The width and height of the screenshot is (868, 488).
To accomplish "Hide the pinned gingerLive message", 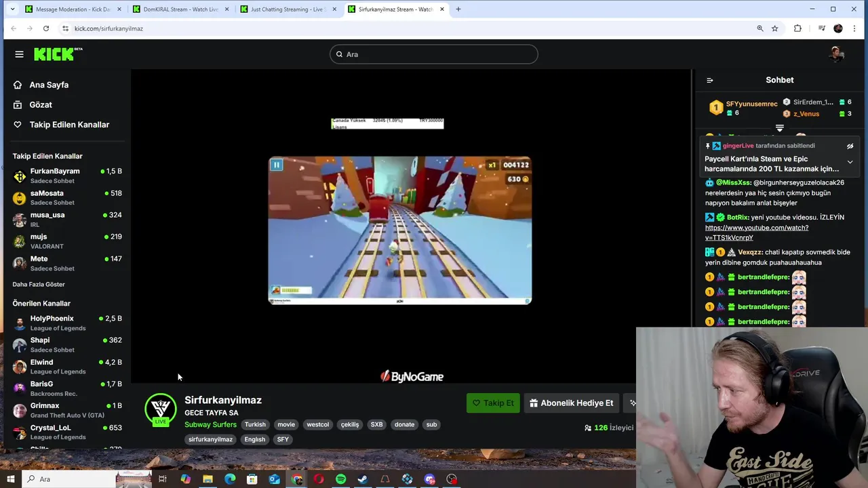I will (x=850, y=146).
